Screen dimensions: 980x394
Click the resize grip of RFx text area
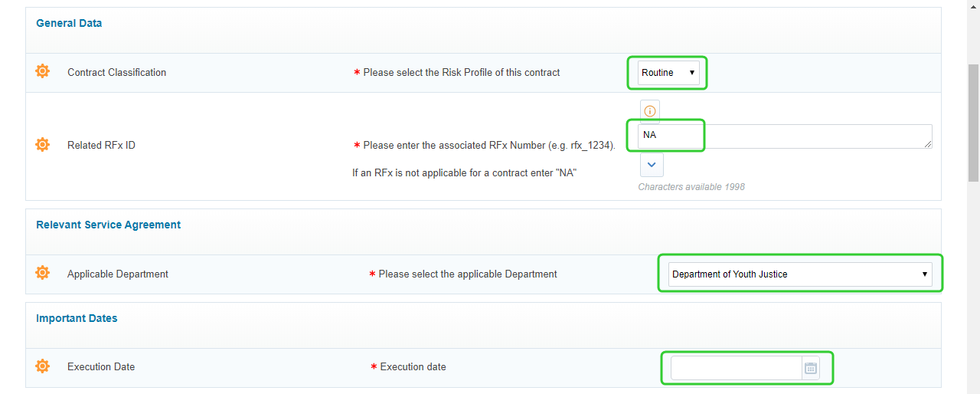[928, 144]
